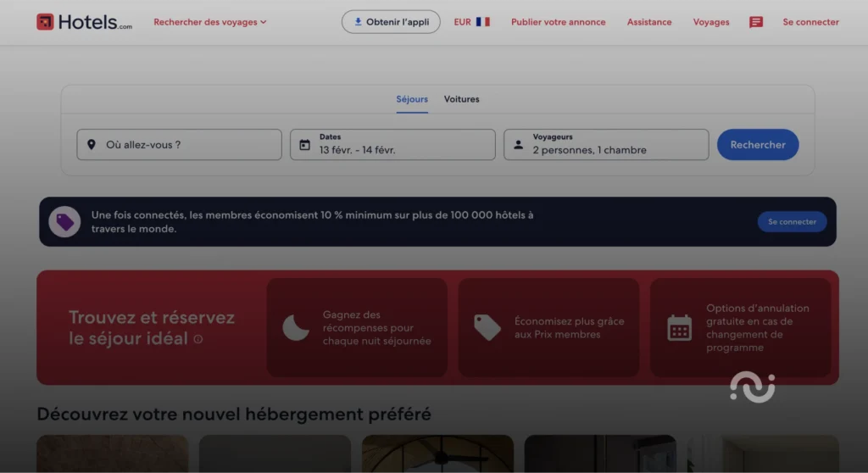Open third accommodation thumbnail with arched window

(x=437, y=454)
